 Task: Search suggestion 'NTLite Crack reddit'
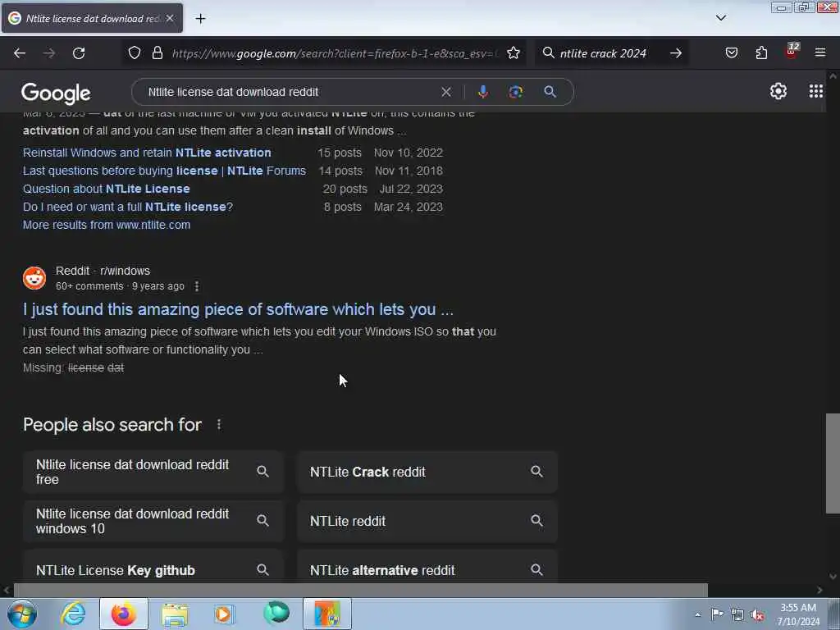427,472
